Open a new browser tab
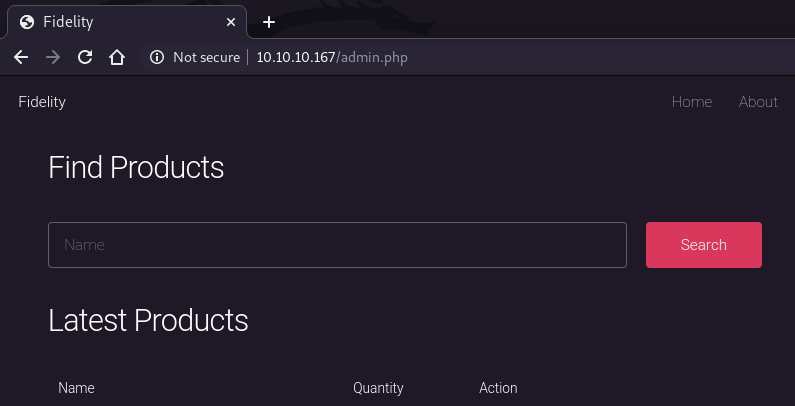This screenshot has height=406, width=795. pyautogui.click(x=268, y=21)
